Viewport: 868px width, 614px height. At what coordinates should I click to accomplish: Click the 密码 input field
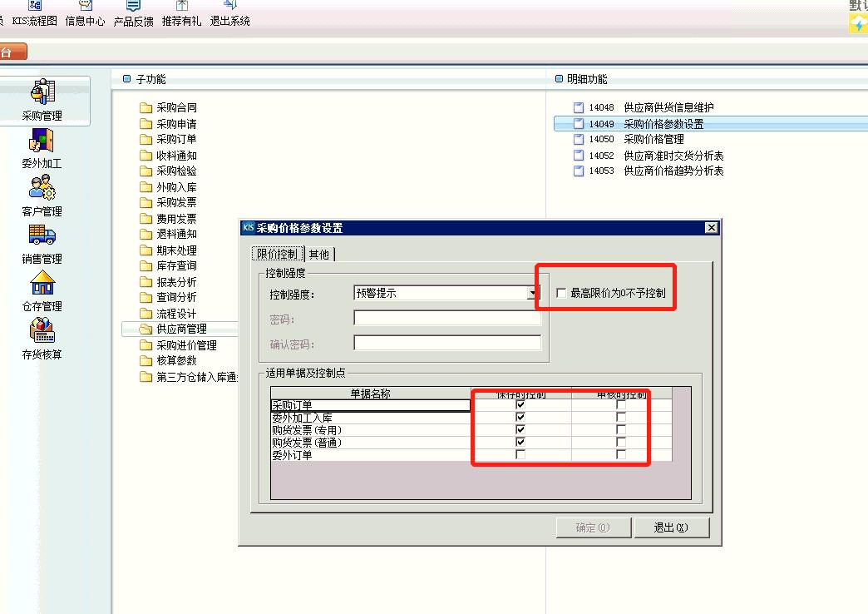(447, 318)
